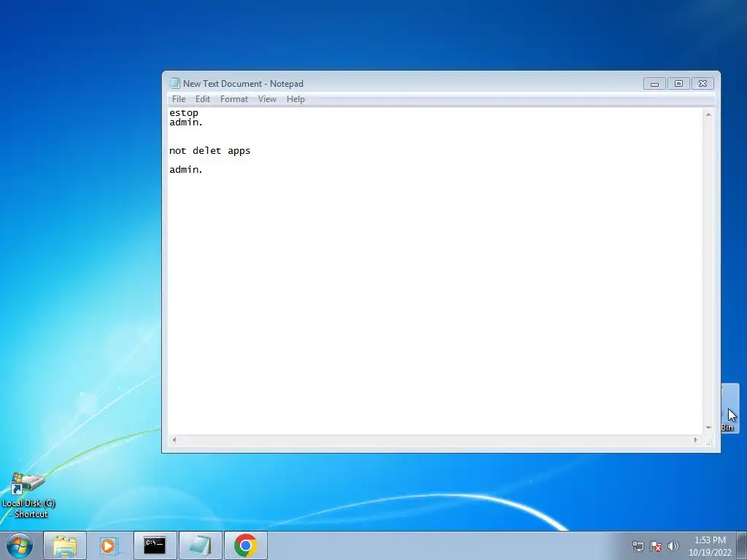The width and height of the screenshot is (747, 560).
Task: Minimize the Notepad window
Action: click(654, 84)
